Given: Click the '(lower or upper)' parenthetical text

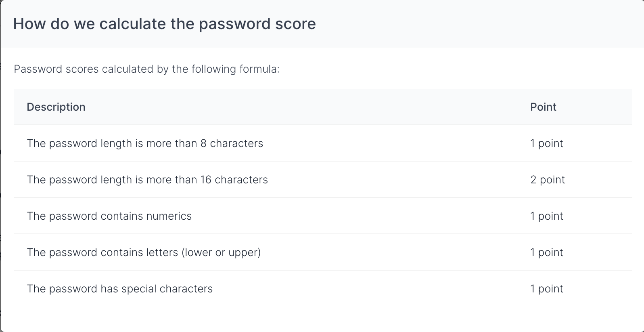Looking at the screenshot, I should click(221, 252).
